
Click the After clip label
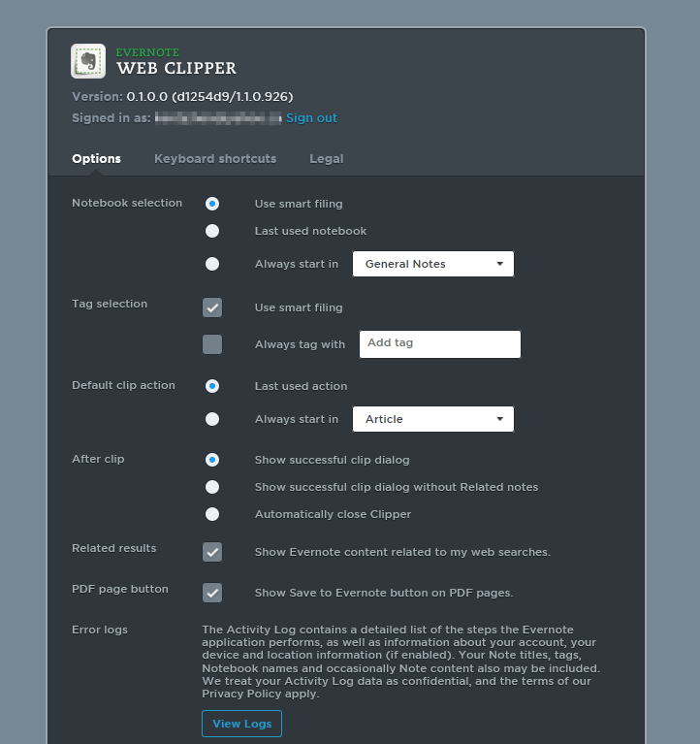(x=98, y=459)
